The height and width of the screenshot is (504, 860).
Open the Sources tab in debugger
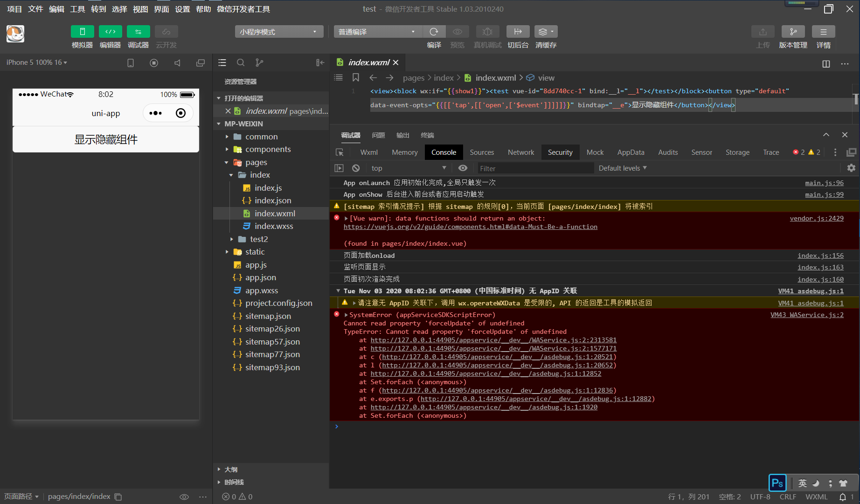point(481,152)
